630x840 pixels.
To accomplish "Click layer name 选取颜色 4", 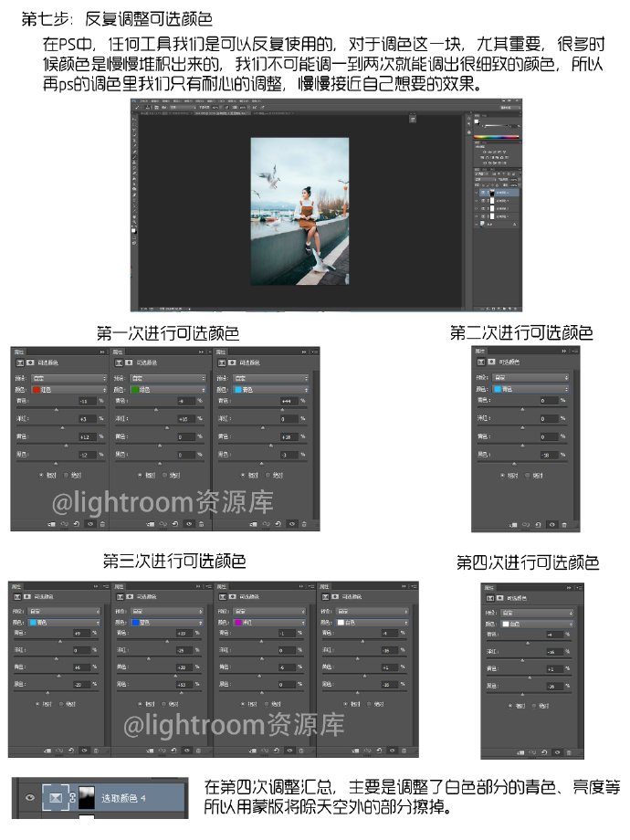I will [124, 798].
